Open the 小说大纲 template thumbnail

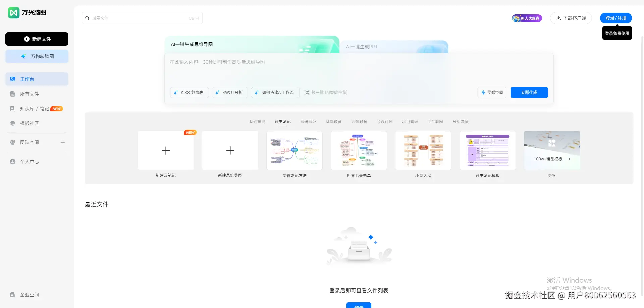tap(423, 150)
